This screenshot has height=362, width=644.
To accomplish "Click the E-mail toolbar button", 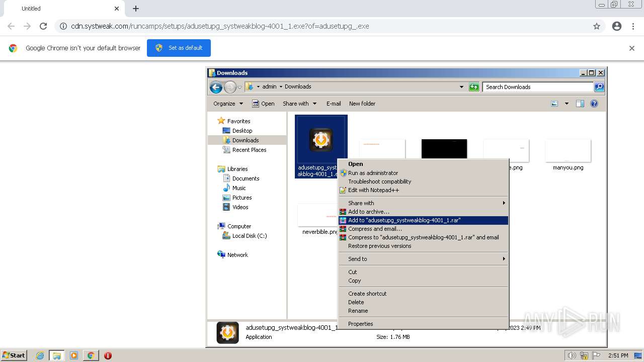I will click(x=334, y=104).
